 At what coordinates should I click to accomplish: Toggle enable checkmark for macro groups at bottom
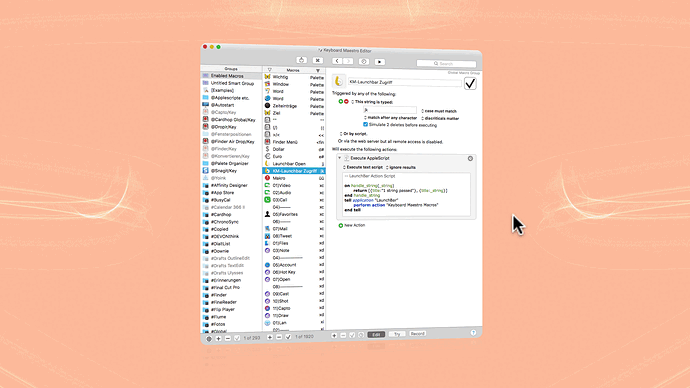[237, 338]
